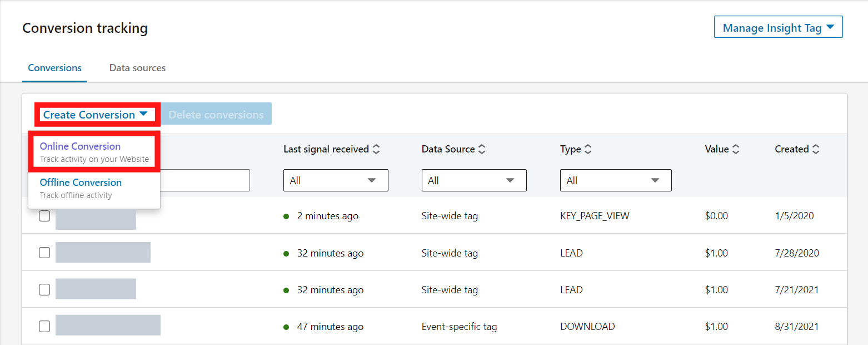Click the Delete conversions button

[216, 115]
